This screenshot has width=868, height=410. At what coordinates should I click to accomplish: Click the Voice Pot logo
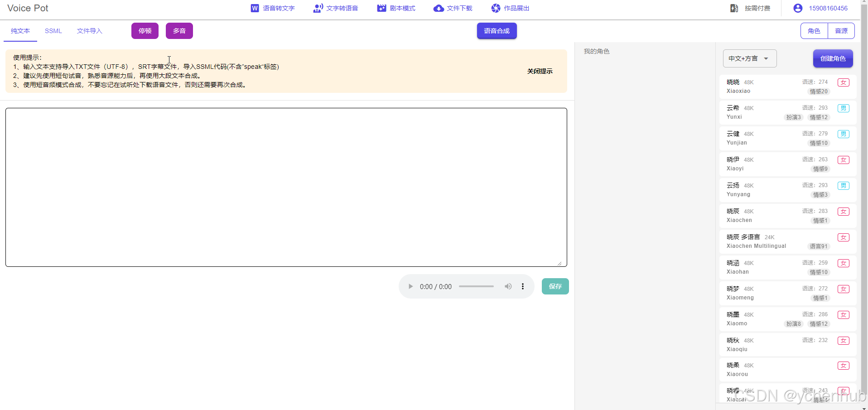[x=28, y=8]
